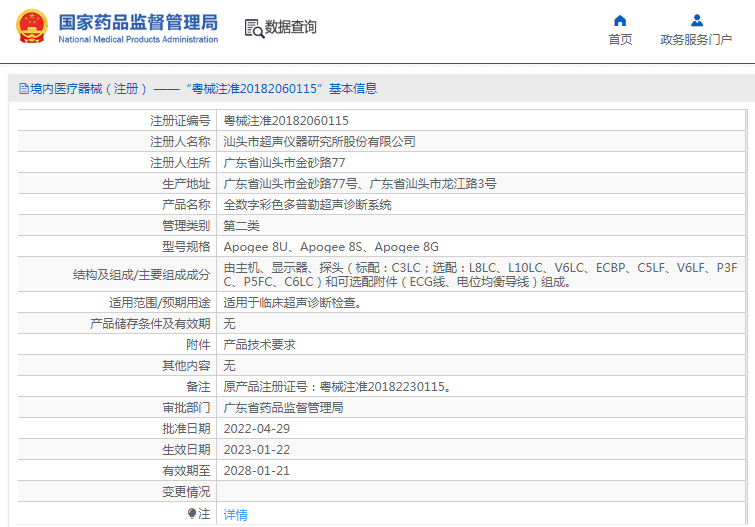Go to 首页 home page
The image size is (755, 527).
point(620,40)
